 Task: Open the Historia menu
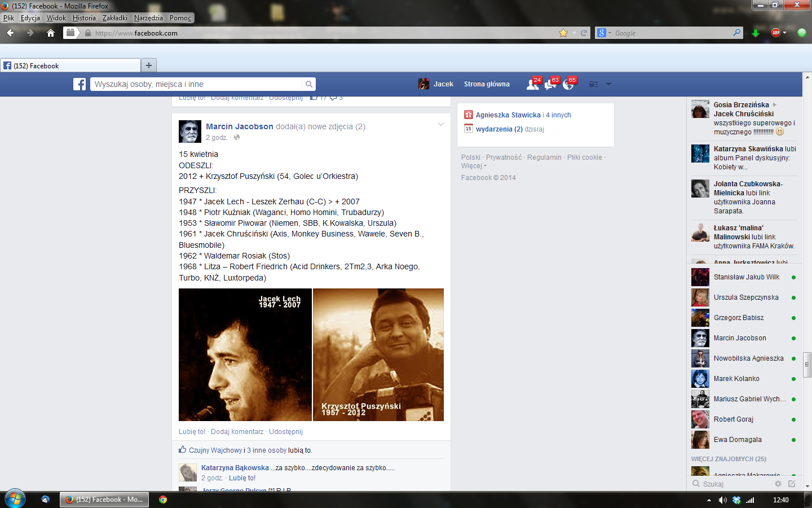(84, 18)
